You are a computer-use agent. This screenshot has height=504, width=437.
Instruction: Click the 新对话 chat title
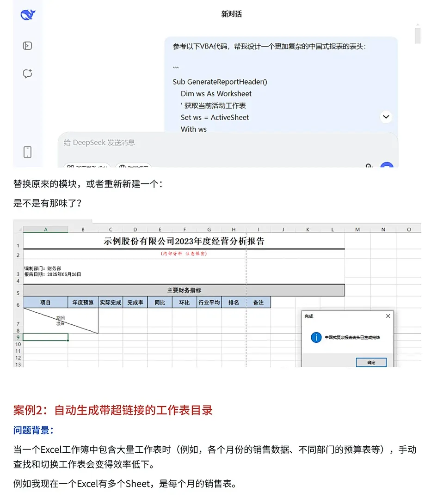(x=231, y=14)
